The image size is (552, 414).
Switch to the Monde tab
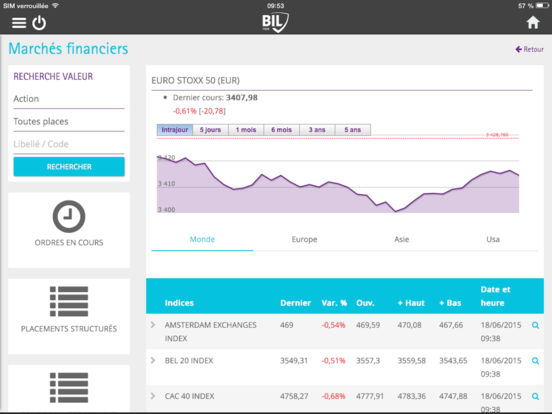202,239
